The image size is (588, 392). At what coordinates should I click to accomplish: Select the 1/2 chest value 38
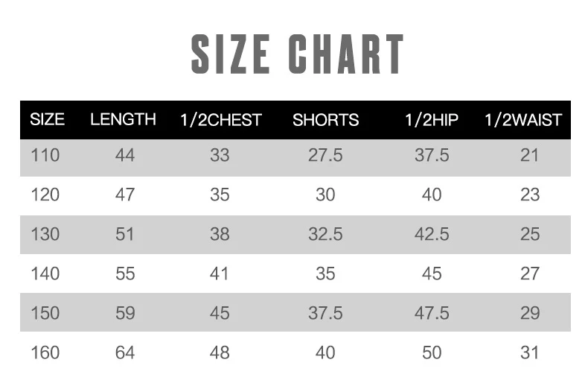point(220,234)
